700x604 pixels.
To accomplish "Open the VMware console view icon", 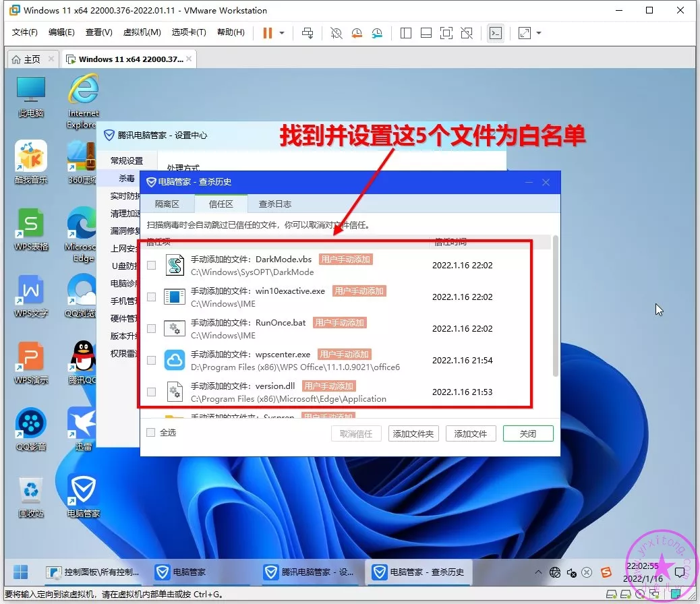I will point(496,33).
